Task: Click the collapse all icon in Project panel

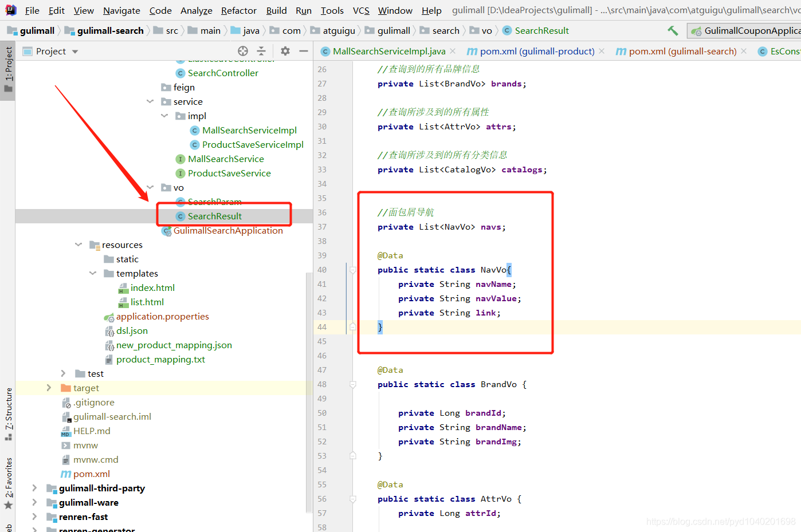Action: point(261,51)
